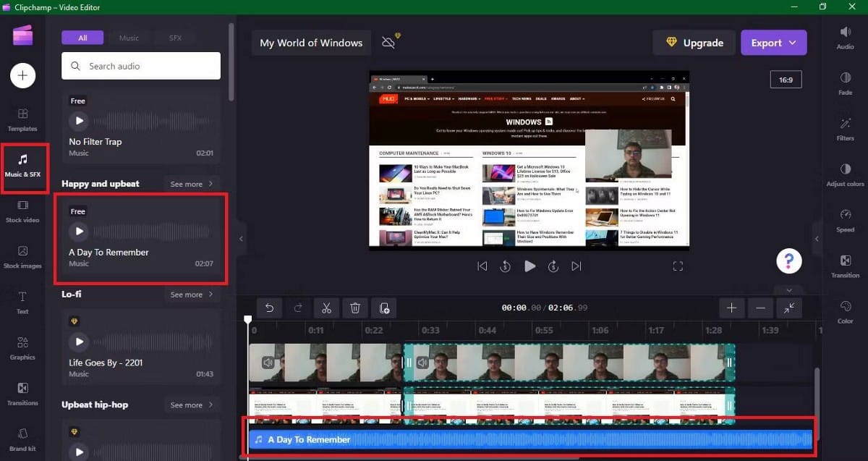
Task: Switch to the Music tab
Action: tap(129, 37)
